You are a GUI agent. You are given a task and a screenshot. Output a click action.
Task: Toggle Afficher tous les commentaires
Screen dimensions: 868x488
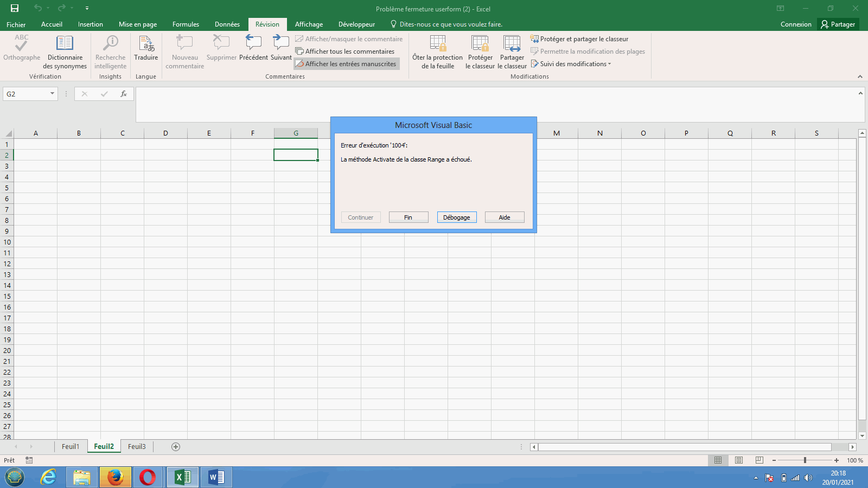click(x=345, y=52)
